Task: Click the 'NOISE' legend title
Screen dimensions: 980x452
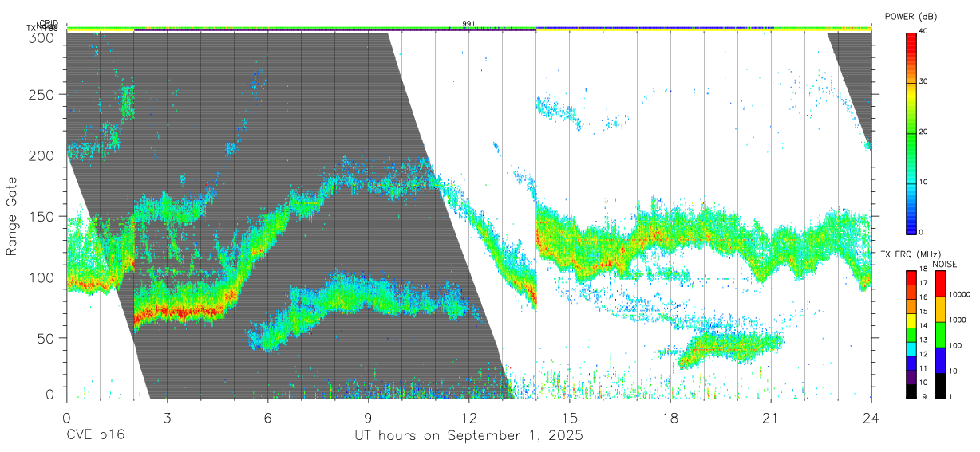Action: (945, 264)
